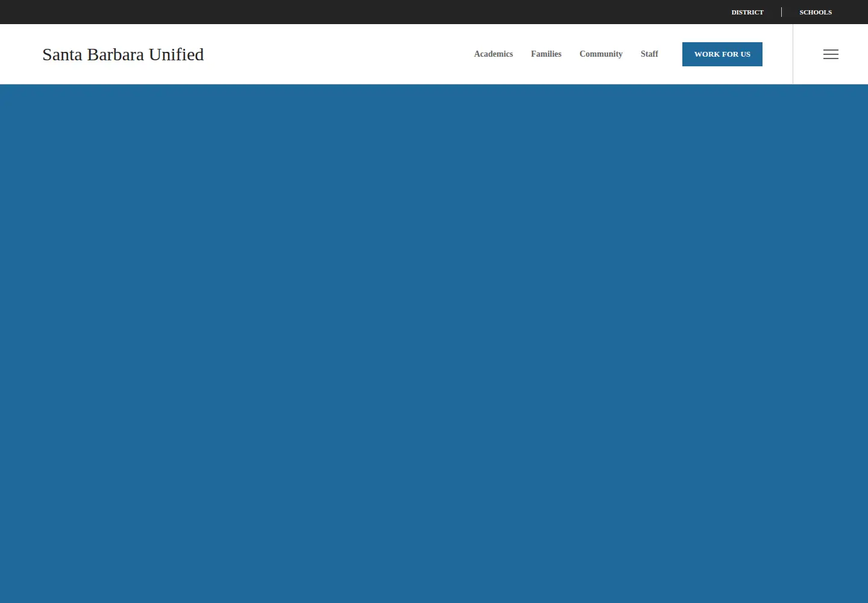Image resolution: width=868 pixels, height=603 pixels.
Task: Open the Academics menu
Action: pyautogui.click(x=493, y=54)
